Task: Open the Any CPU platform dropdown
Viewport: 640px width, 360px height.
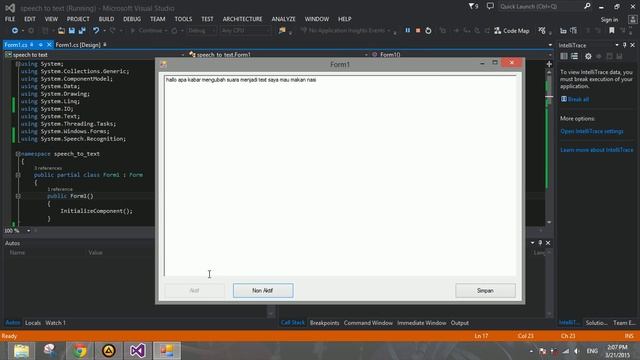Action: point(246,31)
